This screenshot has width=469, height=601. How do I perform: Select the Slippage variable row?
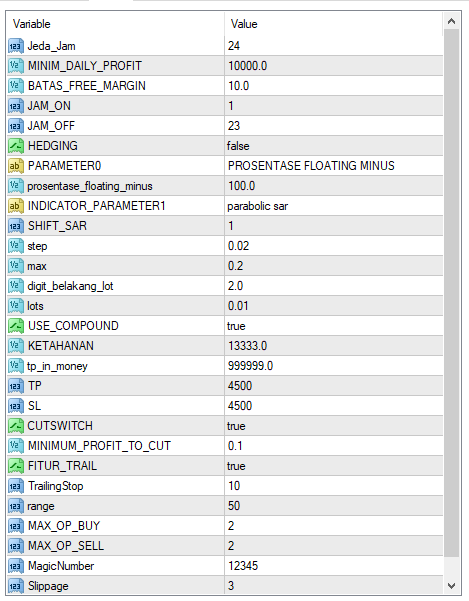click(225, 586)
